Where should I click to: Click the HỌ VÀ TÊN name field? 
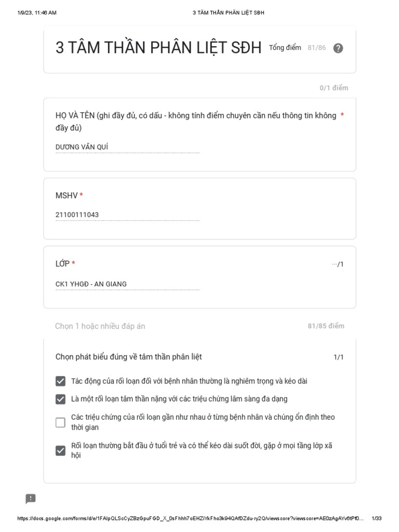tap(128, 147)
